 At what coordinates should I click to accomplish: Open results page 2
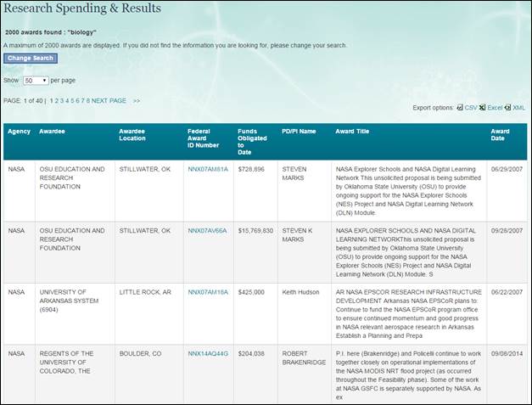58,100
